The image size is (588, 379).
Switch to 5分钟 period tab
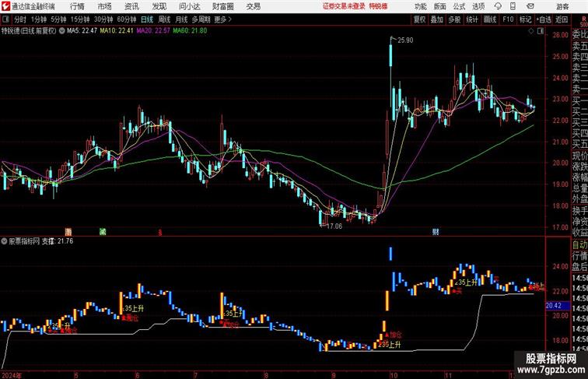tap(58, 19)
